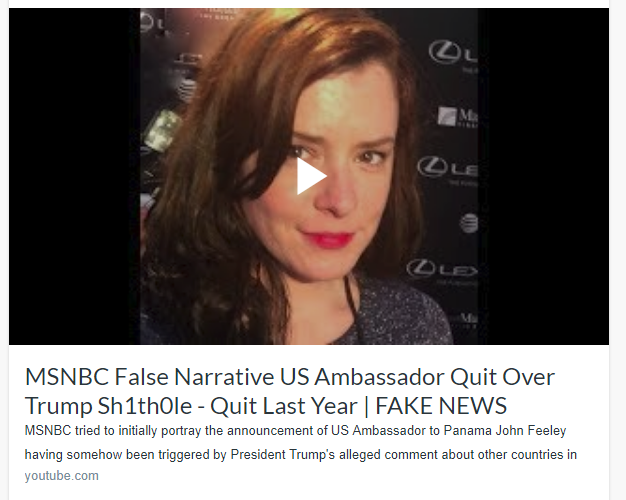Click the description line mentioning President Trump's comment
This screenshot has height=500, width=626.
pyautogui.click(x=301, y=454)
